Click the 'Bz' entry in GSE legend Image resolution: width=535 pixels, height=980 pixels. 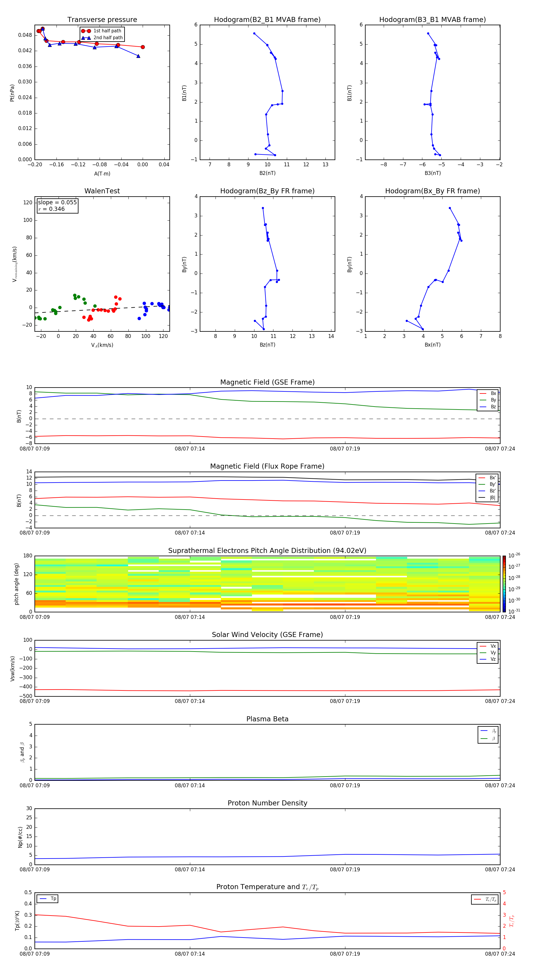point(488,407)
